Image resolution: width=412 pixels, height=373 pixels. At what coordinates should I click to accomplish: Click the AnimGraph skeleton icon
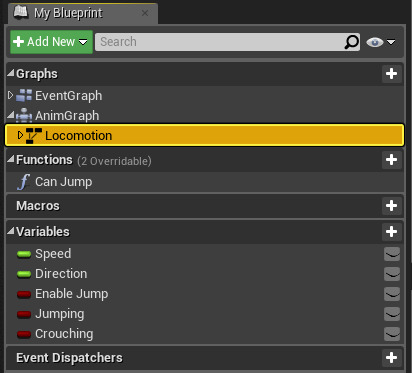pos(24,115)
